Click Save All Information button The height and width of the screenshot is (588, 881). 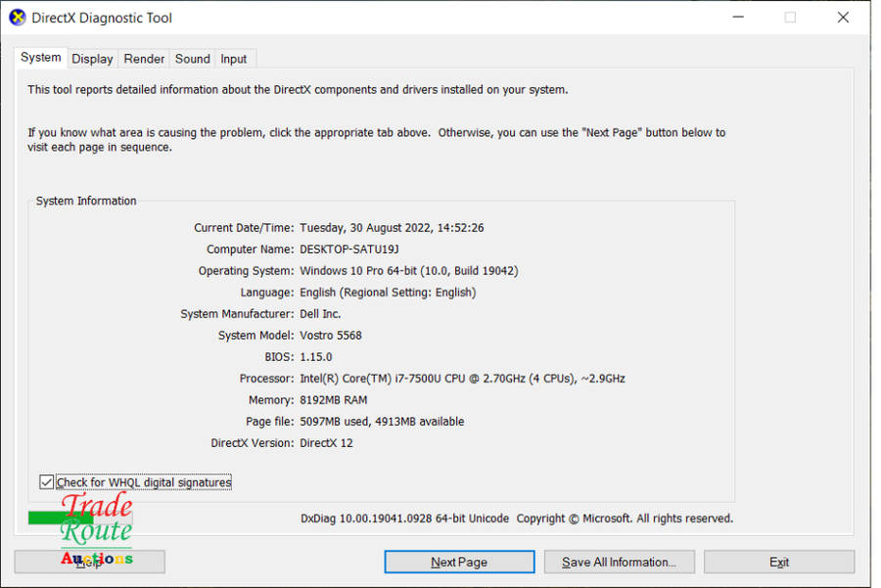click(618, 562)
